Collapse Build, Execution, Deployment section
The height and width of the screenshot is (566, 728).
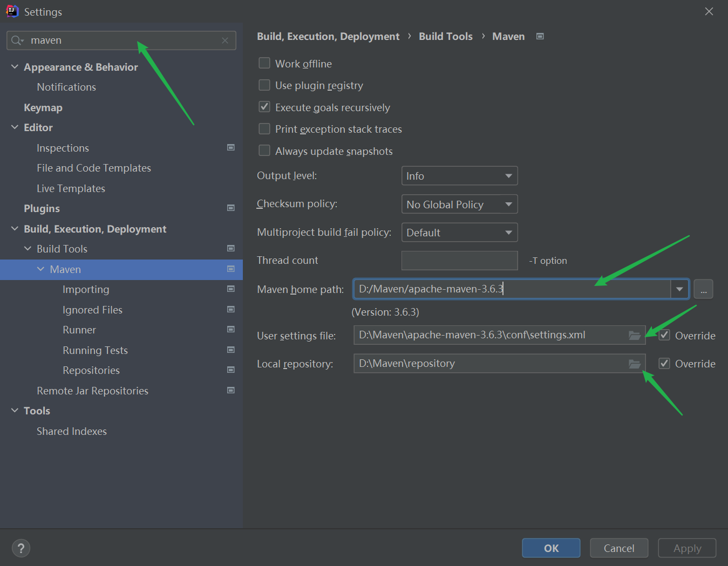[15, 228]
